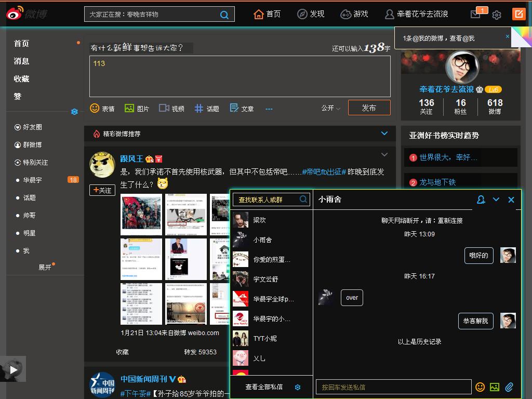View the 136 关注 following count
The image size is (532, 399).
click(x=427, y=107)
